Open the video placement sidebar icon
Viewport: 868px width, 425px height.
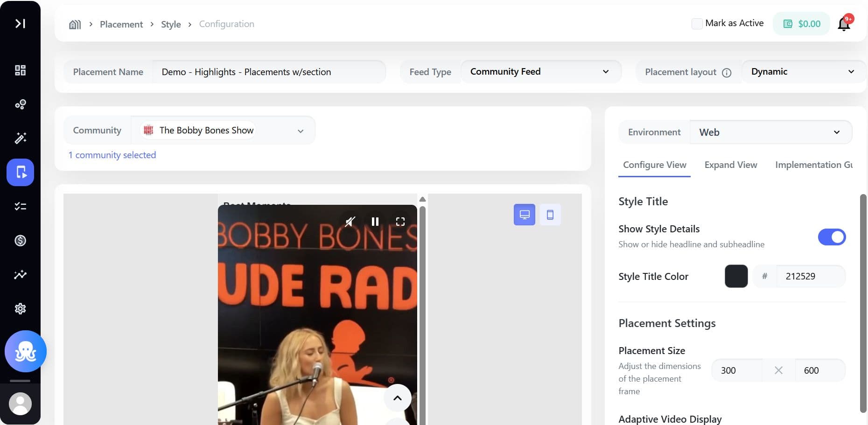point(20,172)
